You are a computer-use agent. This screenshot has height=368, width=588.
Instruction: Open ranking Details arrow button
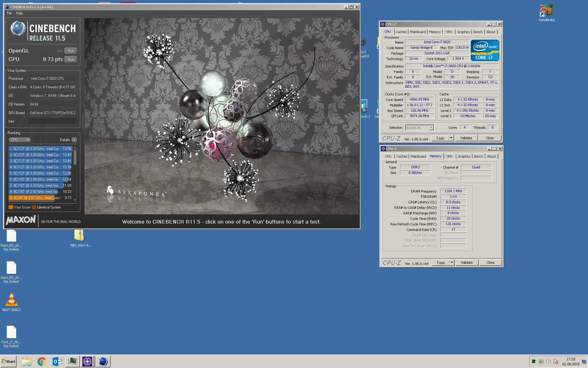pos(74,140)
